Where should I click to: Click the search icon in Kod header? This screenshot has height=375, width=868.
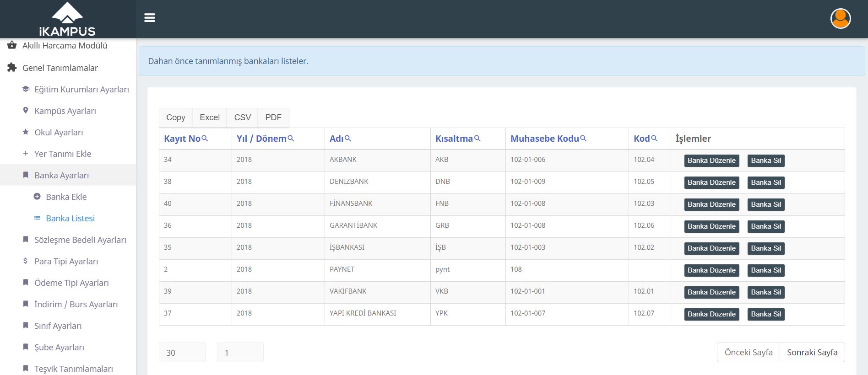(654, 138)
